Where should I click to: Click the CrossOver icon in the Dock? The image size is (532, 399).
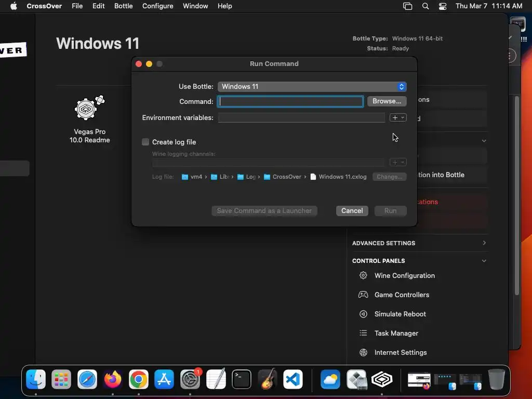(x=382, y=379)
